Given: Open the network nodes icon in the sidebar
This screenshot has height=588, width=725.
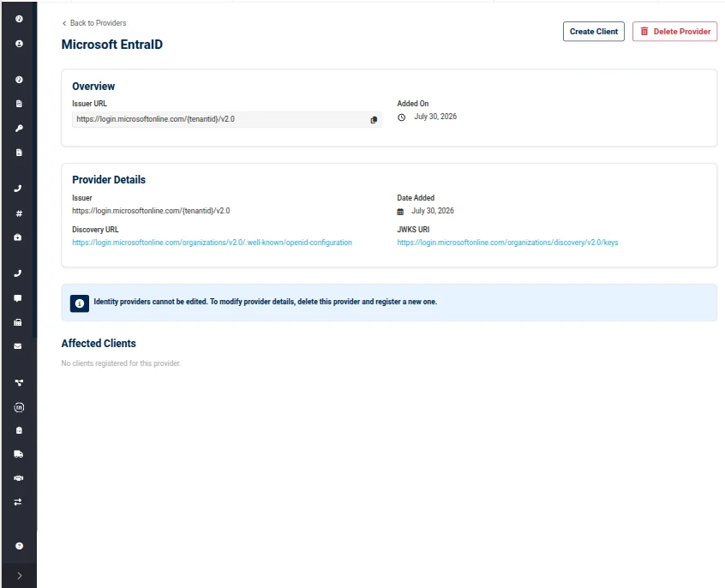Looking at the screenshot, I should (x=19, y=382).
